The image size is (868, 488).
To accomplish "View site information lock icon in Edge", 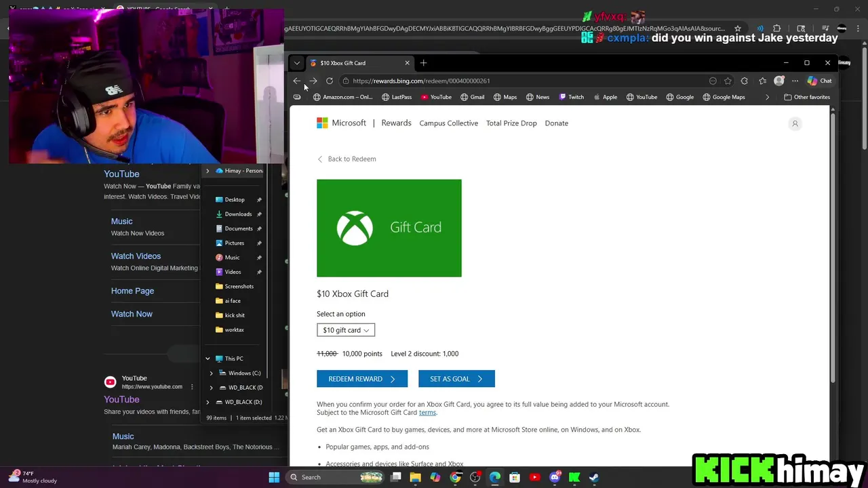I will pos(346,81).
